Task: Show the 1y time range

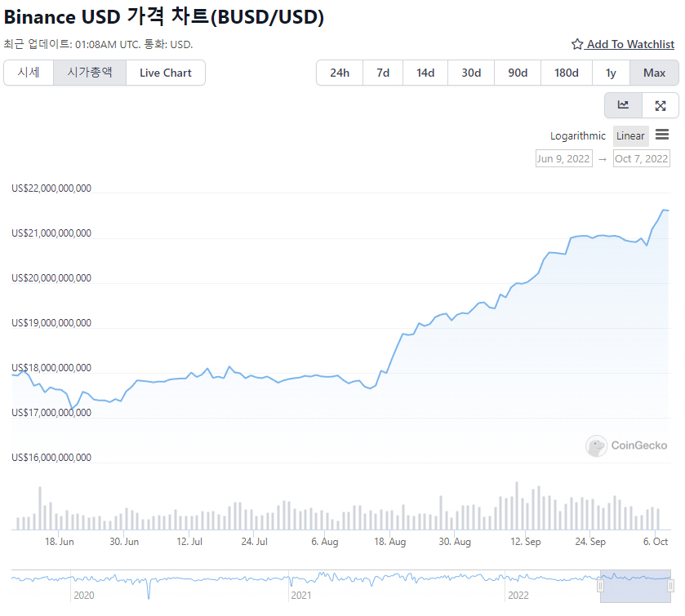Action: pyautogui.click(x=611, y=73)
